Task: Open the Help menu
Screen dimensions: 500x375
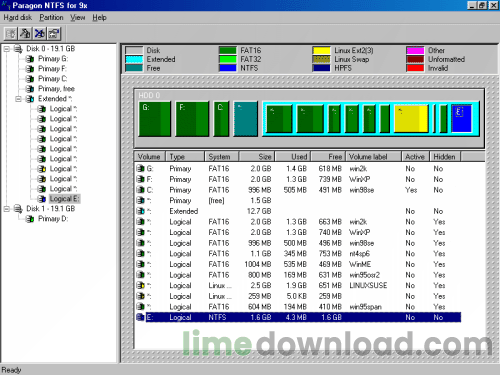Action: [99, 18]
